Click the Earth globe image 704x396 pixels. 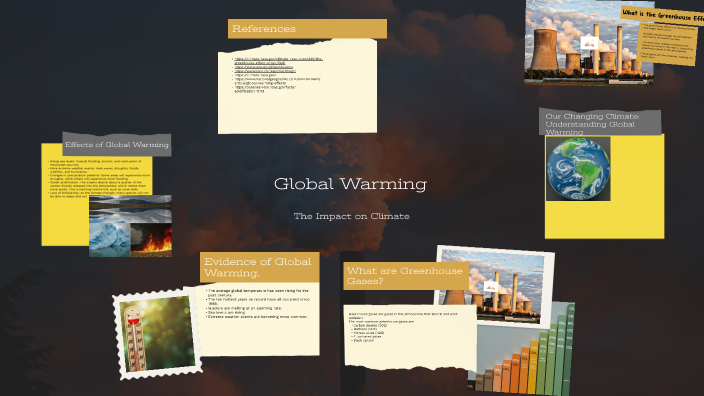pyautogui.click(x=578, y=169)
